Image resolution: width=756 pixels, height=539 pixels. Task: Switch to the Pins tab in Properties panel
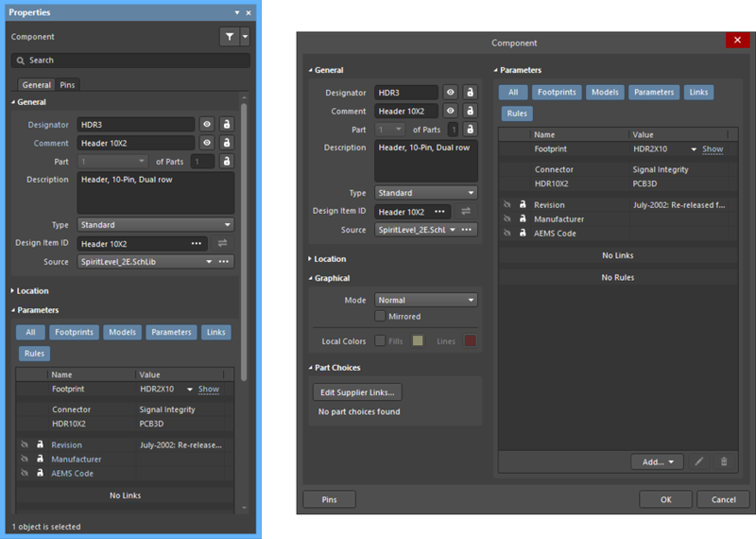(67, 85)
